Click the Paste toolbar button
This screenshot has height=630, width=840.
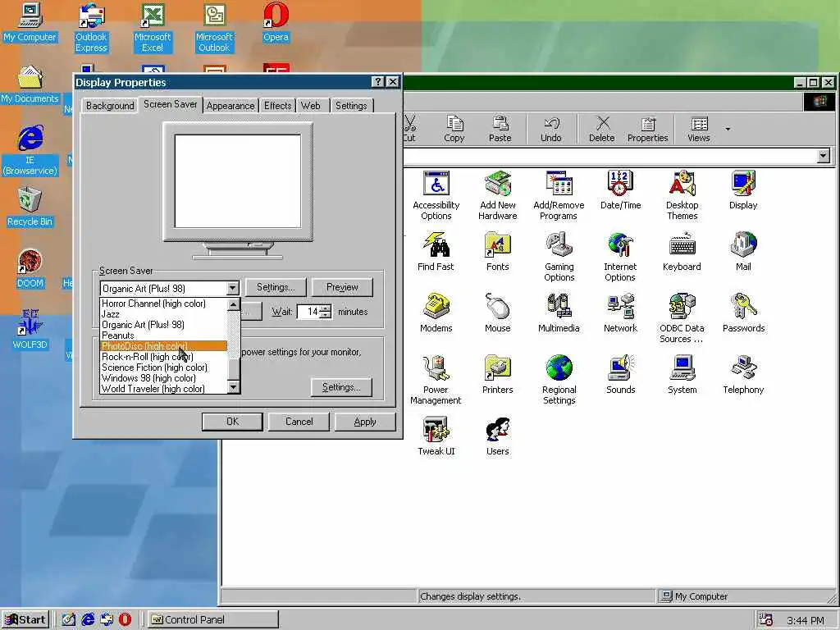500,129
